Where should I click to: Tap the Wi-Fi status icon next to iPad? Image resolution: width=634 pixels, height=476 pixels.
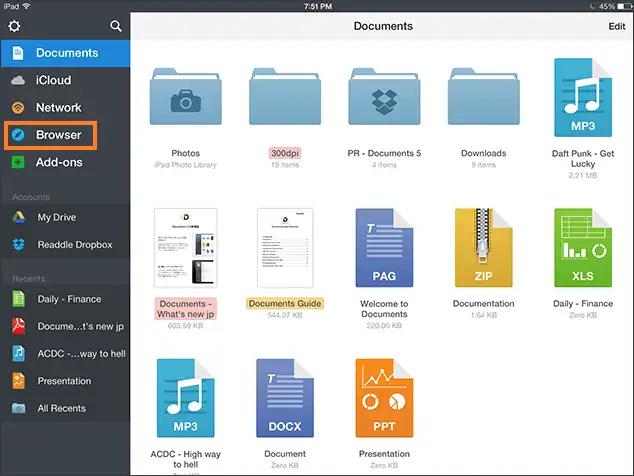[27, 6]
